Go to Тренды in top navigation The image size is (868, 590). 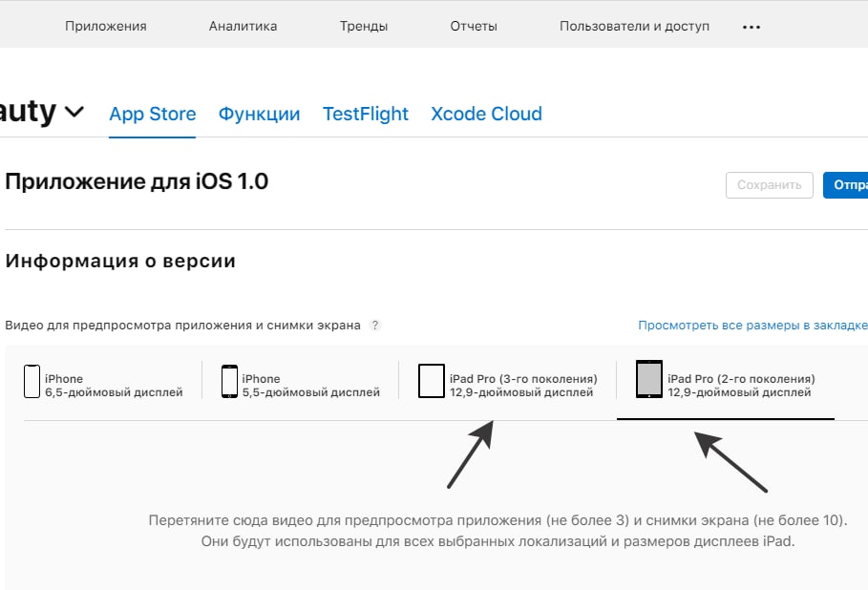[x=364, y=26]
